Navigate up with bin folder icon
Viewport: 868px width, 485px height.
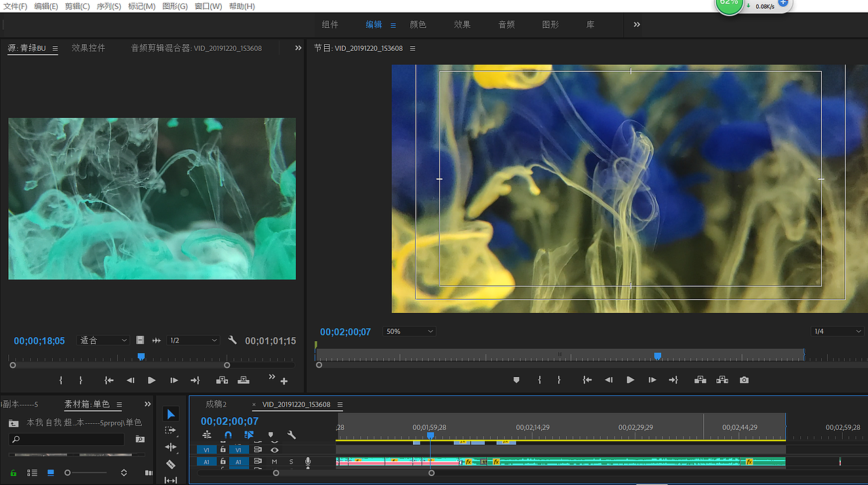(14, 423)
